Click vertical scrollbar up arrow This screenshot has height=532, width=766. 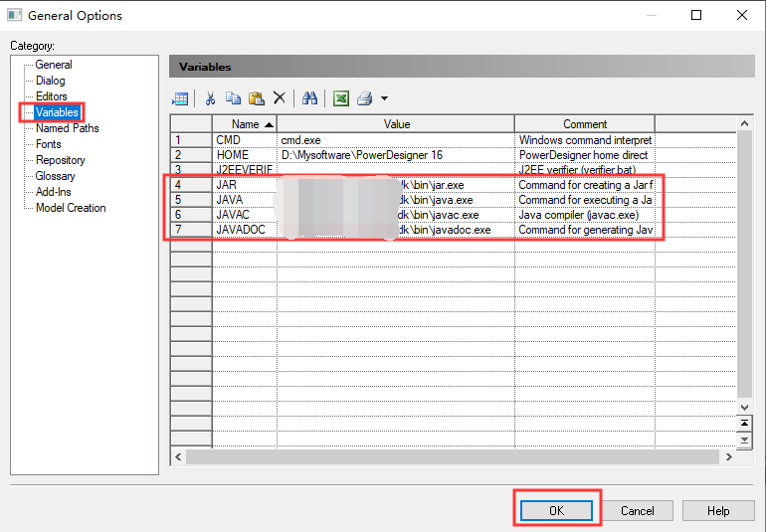pyautogui.click(x=744, y=123)
